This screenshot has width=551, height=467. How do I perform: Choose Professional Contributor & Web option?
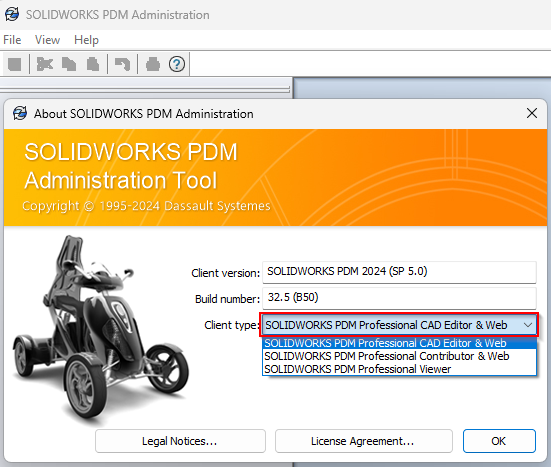pyautogui.click(x=400, y=356)
